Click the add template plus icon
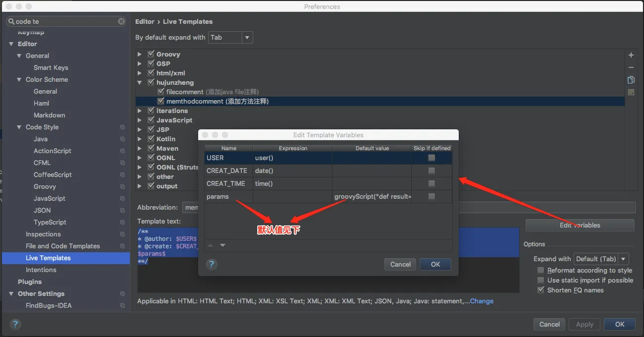This screenshot has height=337, width=644. point(631,55)
